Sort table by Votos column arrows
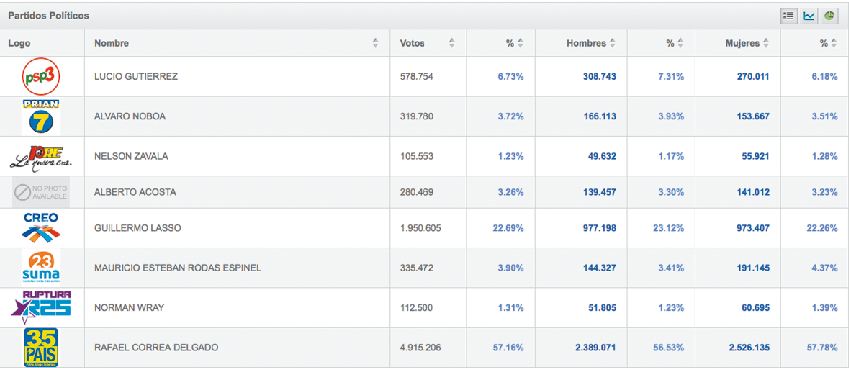 [x=452, y=43]
